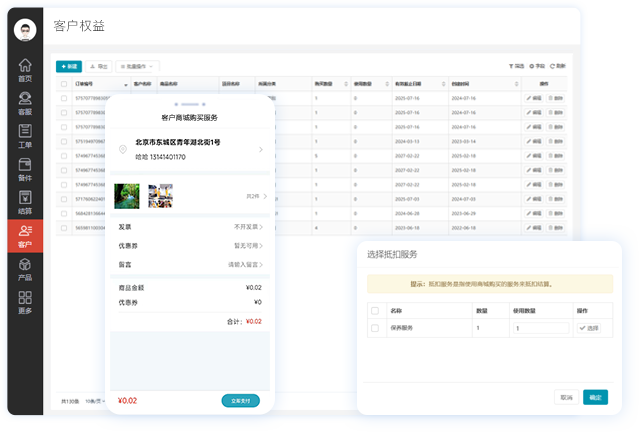Click the 新建 create button
The width and height of the screenshot is (639, 432).
click(69, 66)
